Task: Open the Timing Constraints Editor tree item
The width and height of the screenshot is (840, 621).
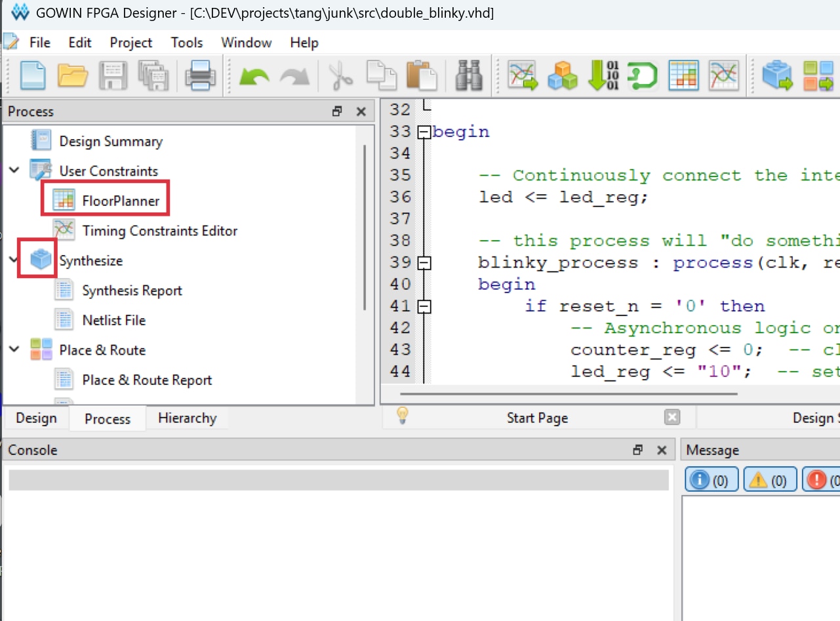Action: [x=160, y=231]
